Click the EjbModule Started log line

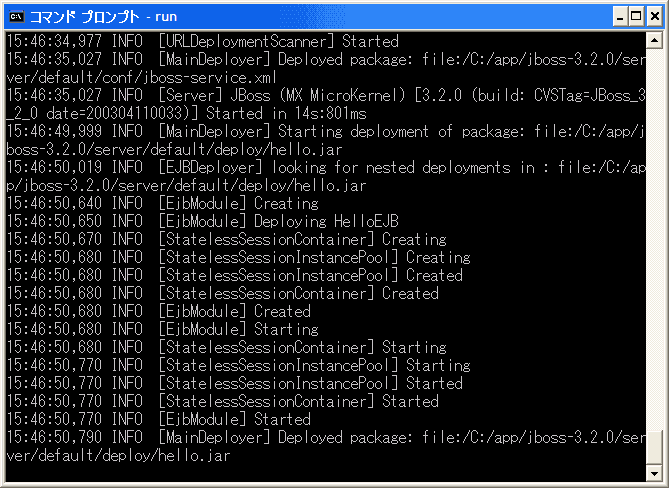coord(159,419)
